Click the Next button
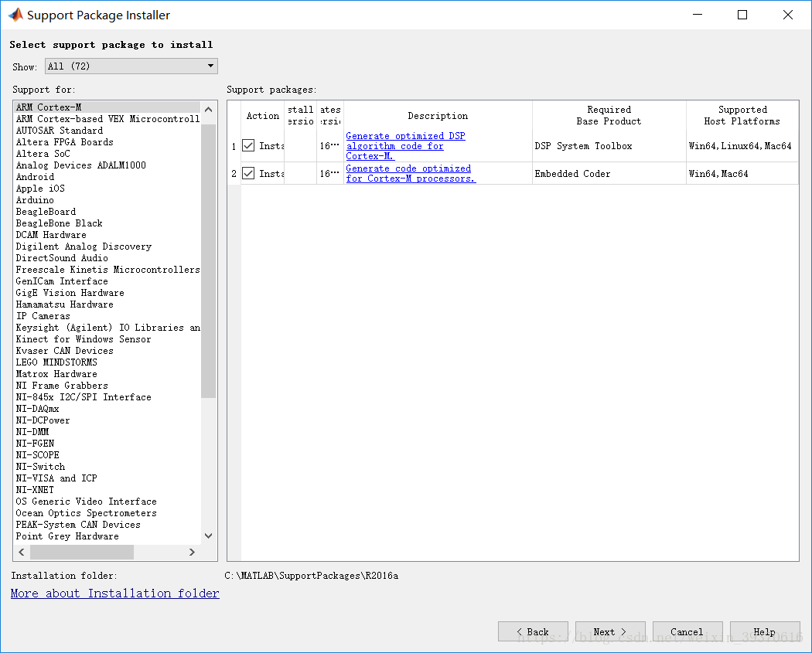Image resolution: width=812 pixels, height=653 pixels. (x=610, y=632)
